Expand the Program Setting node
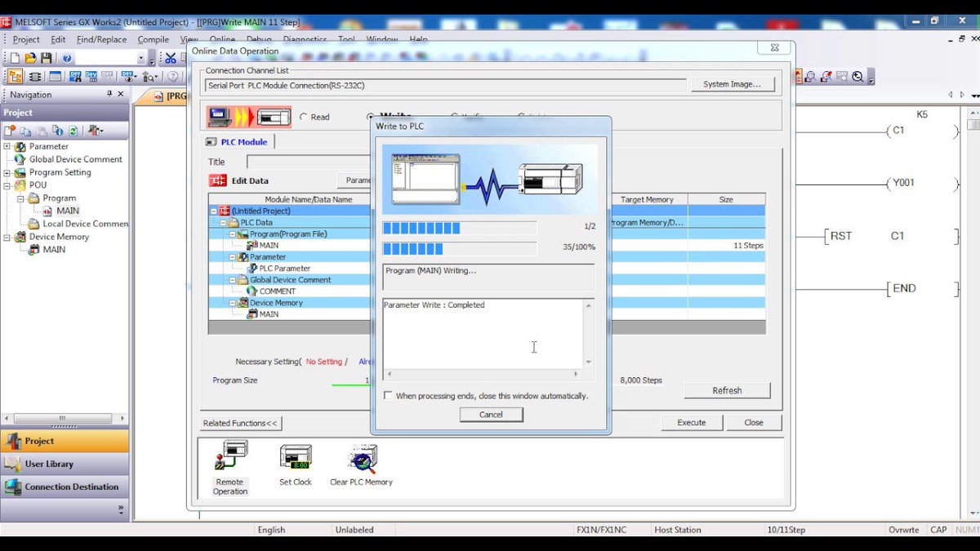Screen dimensions: 980x551 [x=7, y=173]
